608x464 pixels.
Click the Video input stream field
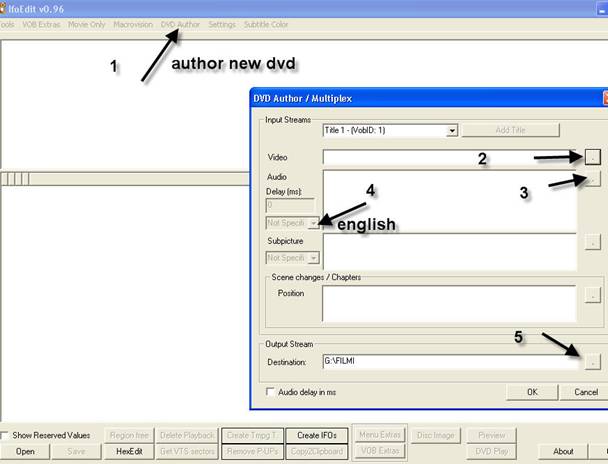coord(450,157)
